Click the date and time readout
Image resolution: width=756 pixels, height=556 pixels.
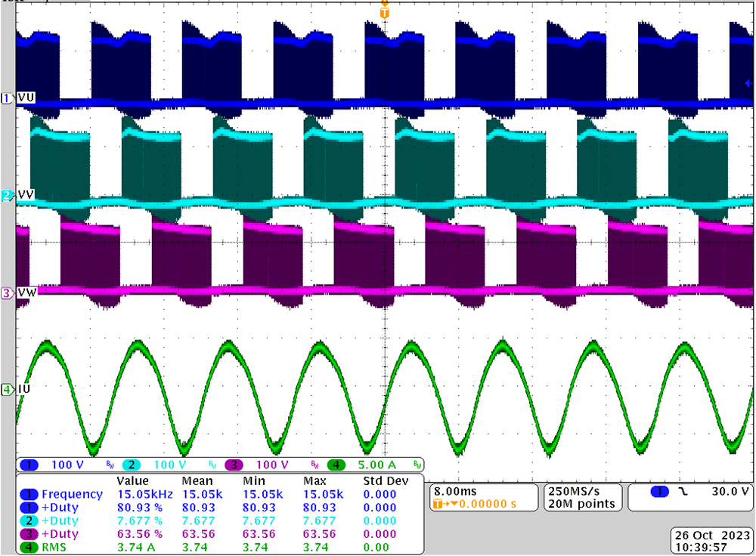click(x=711, y=540)
